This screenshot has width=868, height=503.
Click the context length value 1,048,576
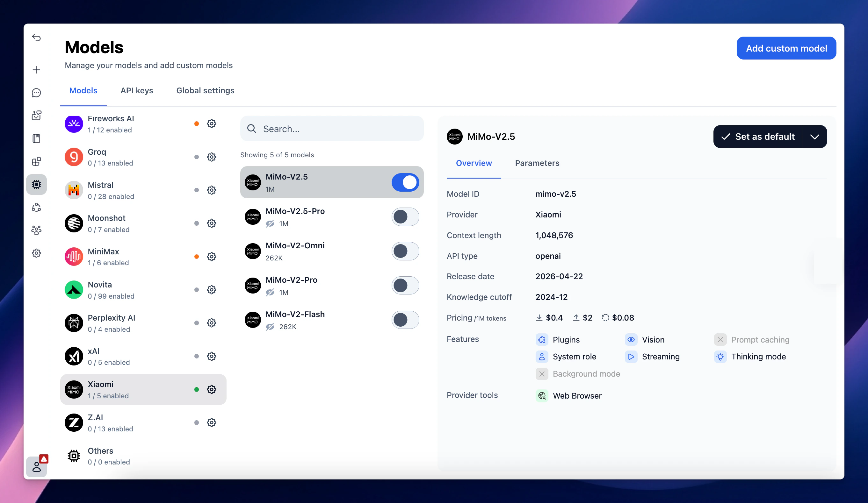point(554,235)
